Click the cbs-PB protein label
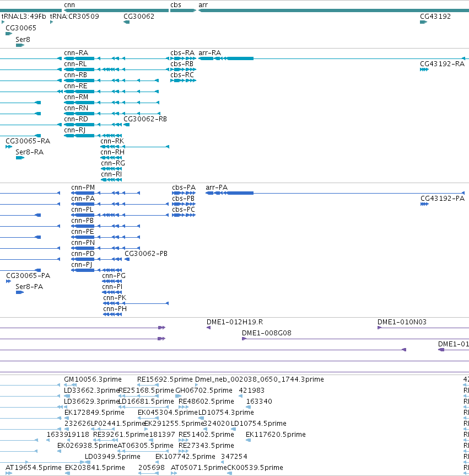Viewport: 469px width, 476px height. 183,199
